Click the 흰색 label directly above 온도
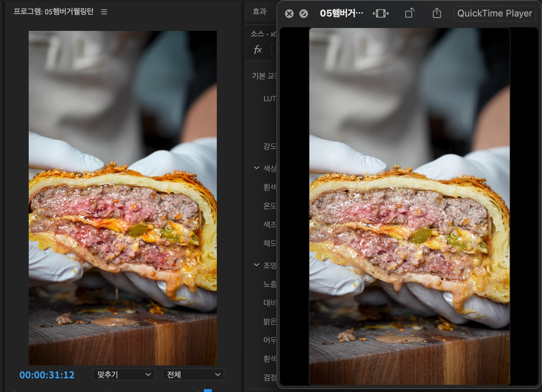This screenshot has height=392, width=542. pos(270,187)
